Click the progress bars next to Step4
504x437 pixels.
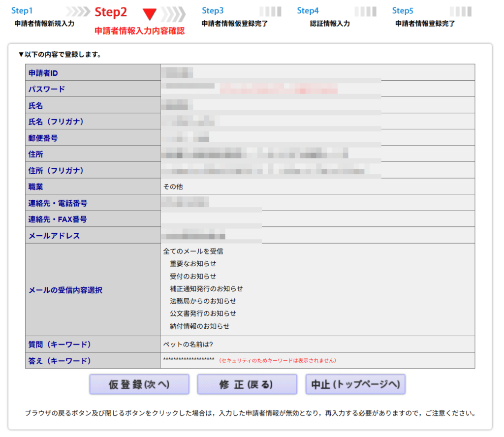coord(365,12)
